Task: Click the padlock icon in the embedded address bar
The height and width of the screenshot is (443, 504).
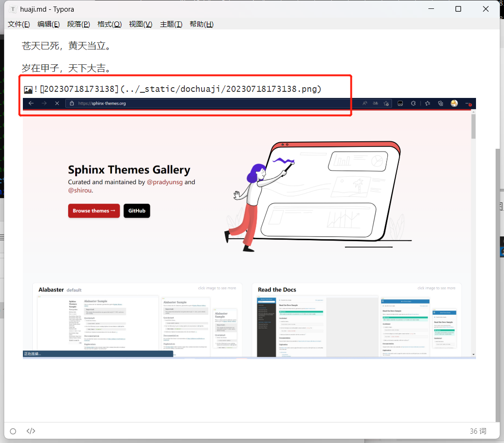Action: (x=72, y=103)
